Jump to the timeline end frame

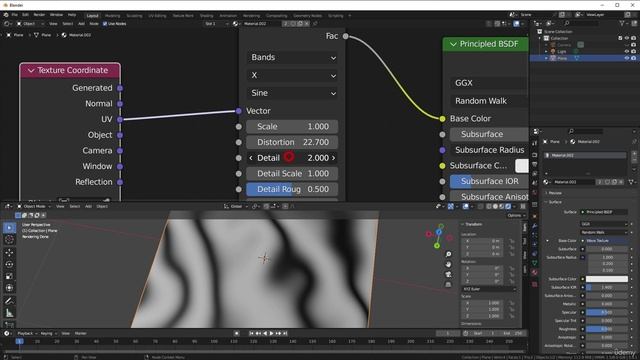(285, 333)
